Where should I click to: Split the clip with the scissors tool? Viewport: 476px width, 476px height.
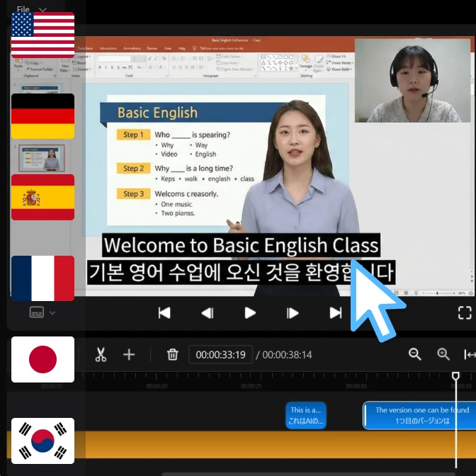tap(101, 355)
